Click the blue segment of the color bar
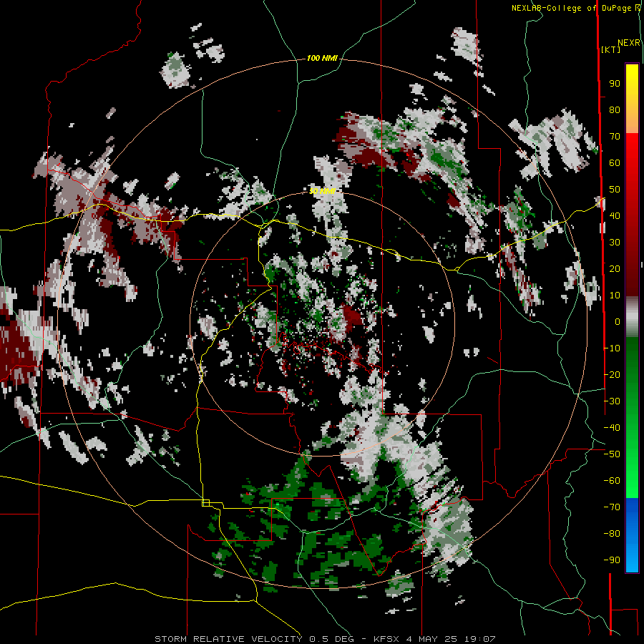Image resolution: width=644 pixels, height=644 pixels. (632, 535)
